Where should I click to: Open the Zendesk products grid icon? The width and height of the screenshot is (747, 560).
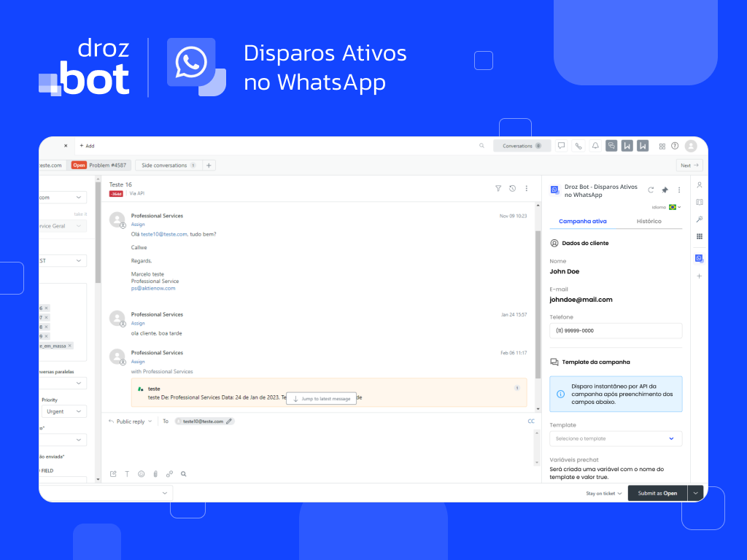[x=662, y=146]
